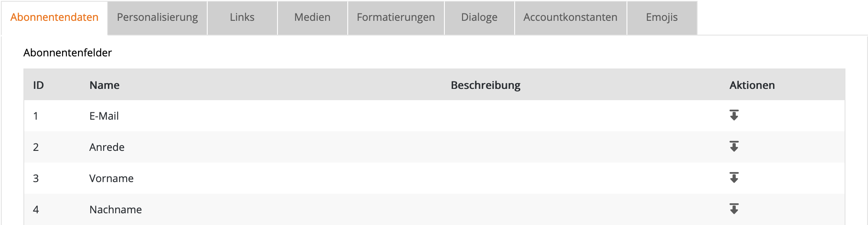Click the Nachname field name

click(115, 210)
